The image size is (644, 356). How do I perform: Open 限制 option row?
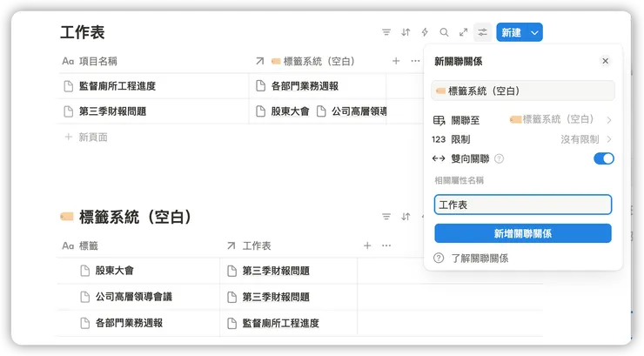(x=523, y=139)
